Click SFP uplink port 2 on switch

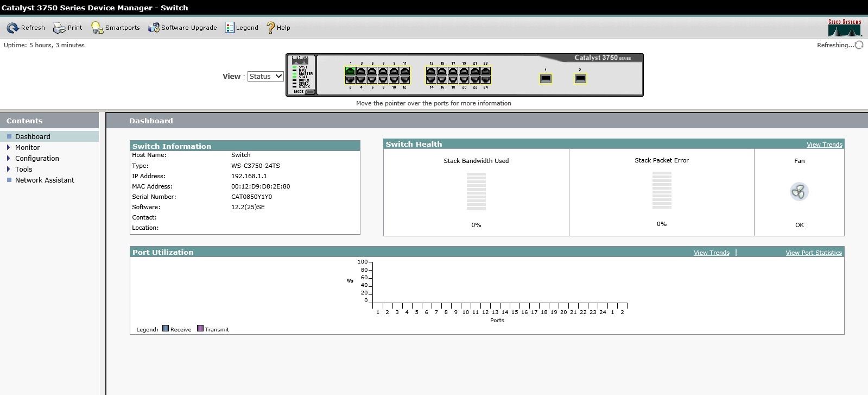(x=580, y=79)
